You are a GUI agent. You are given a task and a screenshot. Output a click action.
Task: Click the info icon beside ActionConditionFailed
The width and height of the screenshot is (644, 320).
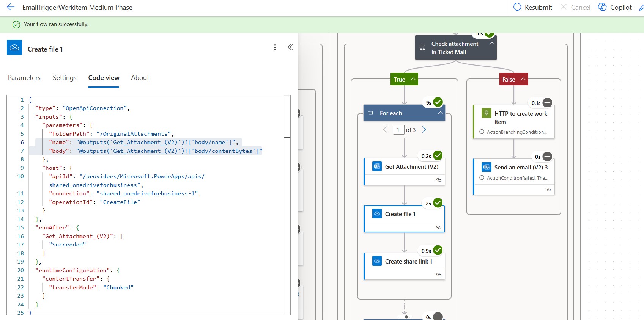tap(482, 178)
